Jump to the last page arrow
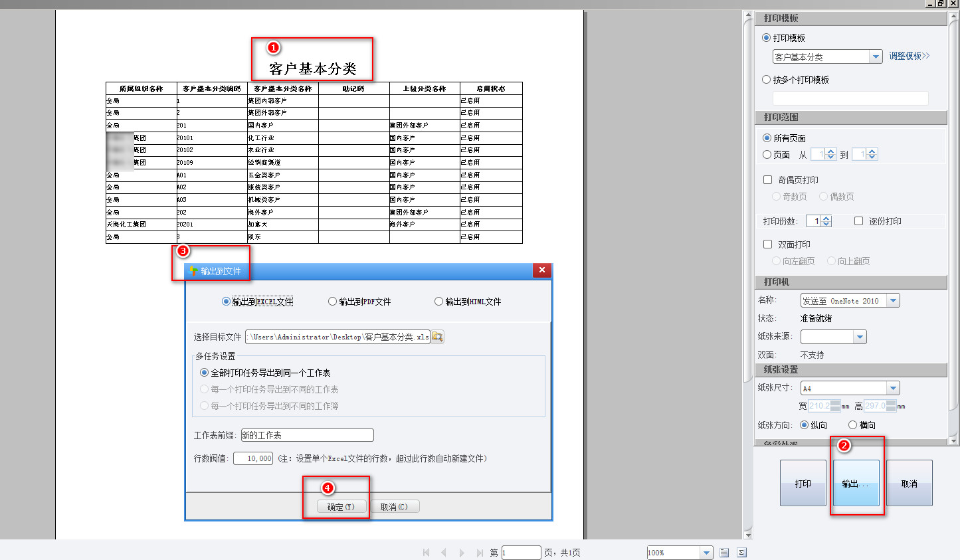Viewport: 960px width, 560px height. [480, 553]
